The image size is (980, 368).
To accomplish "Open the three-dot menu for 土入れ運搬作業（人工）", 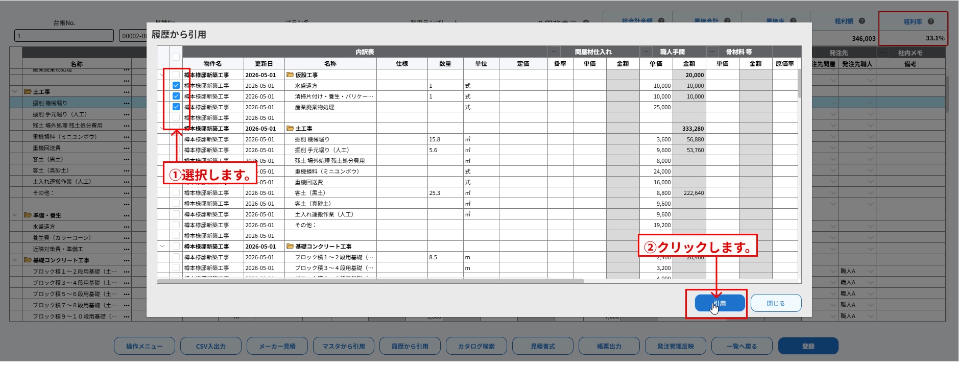I will pyautogui.click(x=126, y=182).
